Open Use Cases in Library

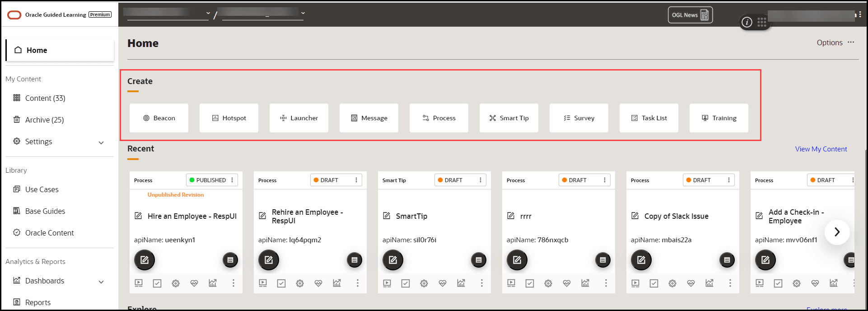point(42,189)
